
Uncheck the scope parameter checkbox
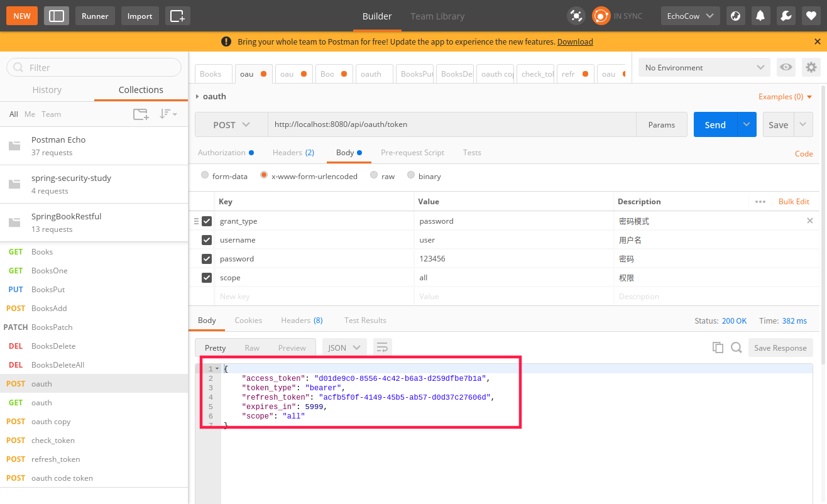tap(207, 278)
